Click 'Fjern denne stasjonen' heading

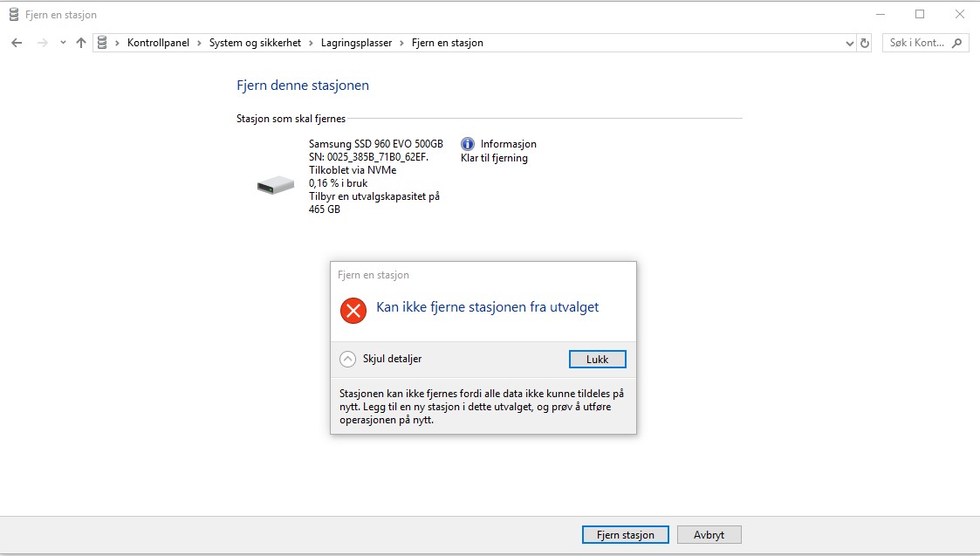pos(303,85)
